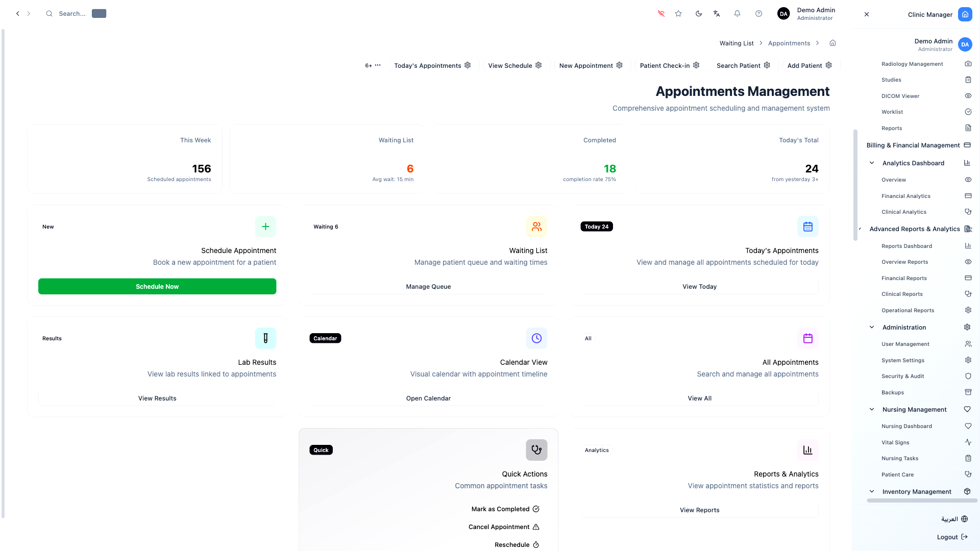
Task: Click the top Search field
Action: tap(72, 14)
